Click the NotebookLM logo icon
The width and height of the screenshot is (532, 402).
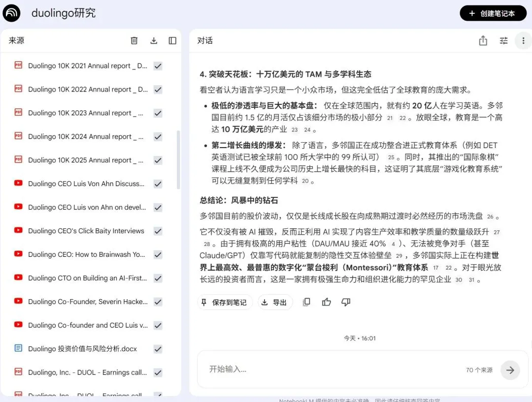pos(11,13)
